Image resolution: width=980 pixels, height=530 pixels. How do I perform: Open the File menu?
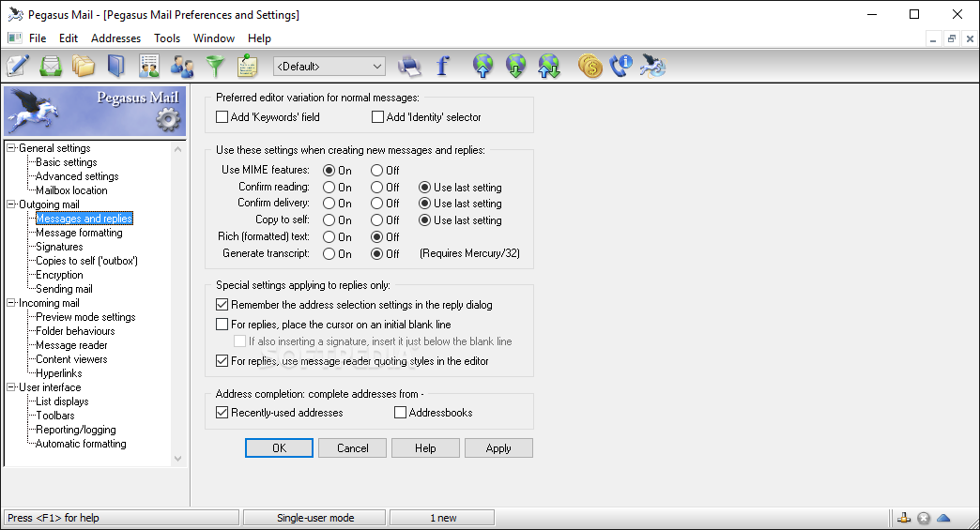[x=38, y=38]
